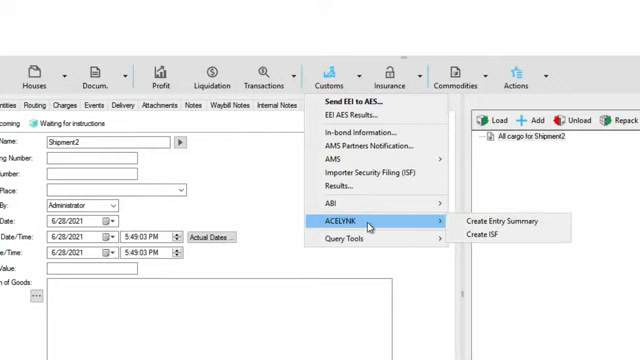Click the Repack cargo icon
This screenshot has width=640, height=360.
pos(606,120)
